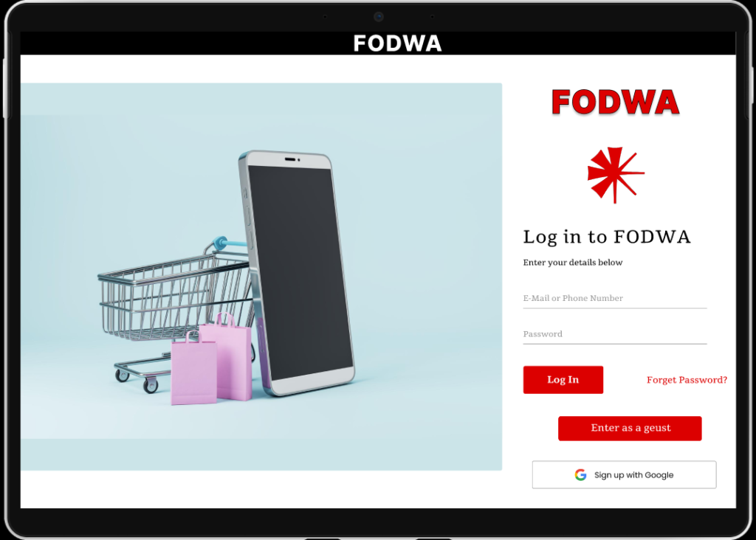Click the Google G icon
This screenshot has height=540, width=756.
(580, 475)
